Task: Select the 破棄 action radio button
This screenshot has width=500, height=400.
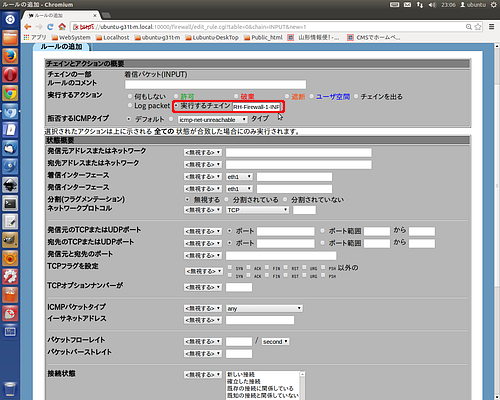Action: pyautogui.click(x=236, y=96)
